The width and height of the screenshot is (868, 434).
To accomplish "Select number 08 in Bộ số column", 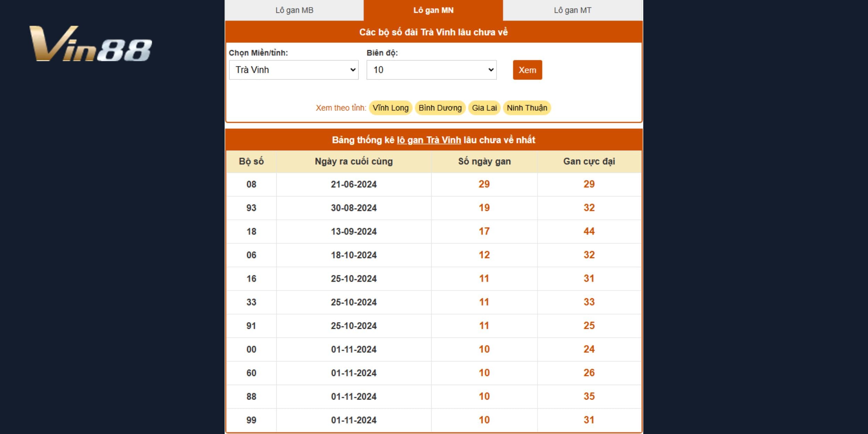I will pyautogui.click(x=251, y=184).
